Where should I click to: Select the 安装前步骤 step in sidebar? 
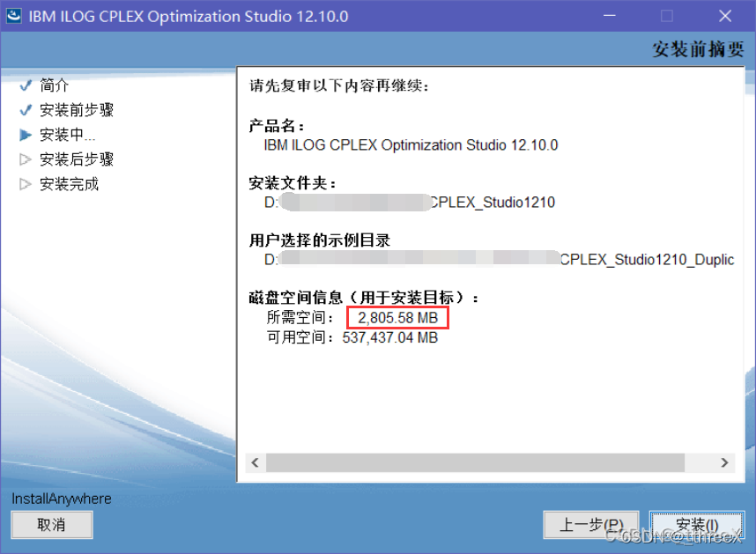tap(77, 110)
